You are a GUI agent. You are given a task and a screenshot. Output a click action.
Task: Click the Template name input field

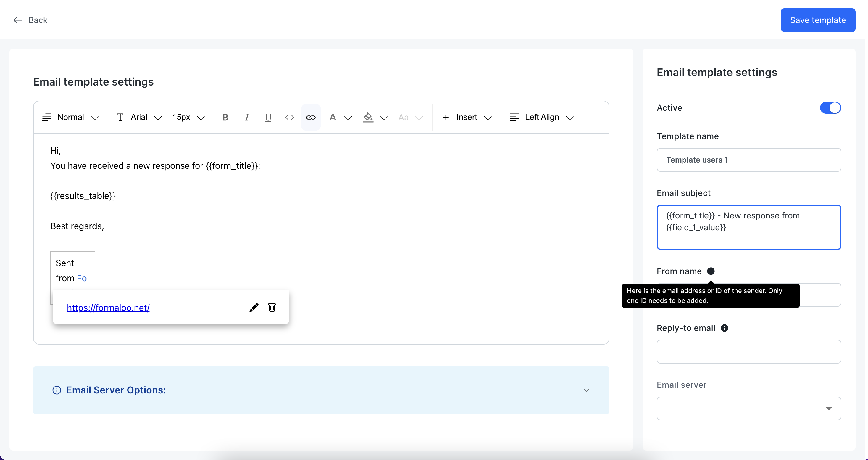coord(749,160)
